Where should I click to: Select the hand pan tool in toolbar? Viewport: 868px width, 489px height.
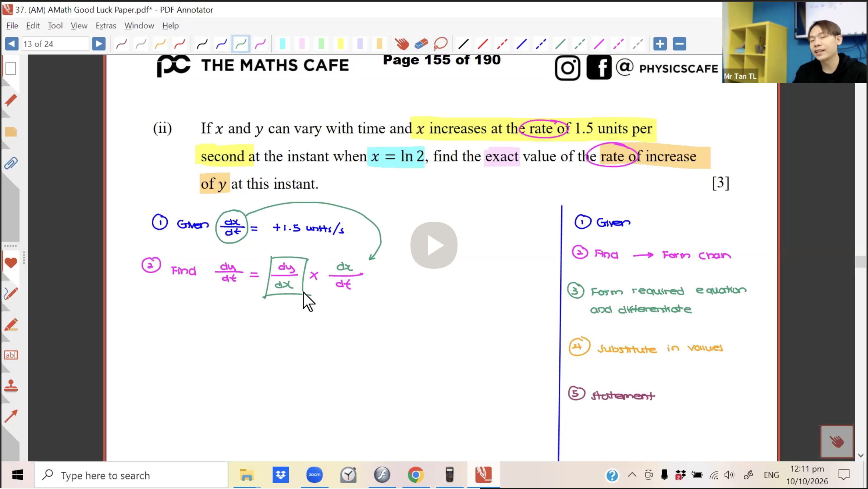[x=402, y=44]
